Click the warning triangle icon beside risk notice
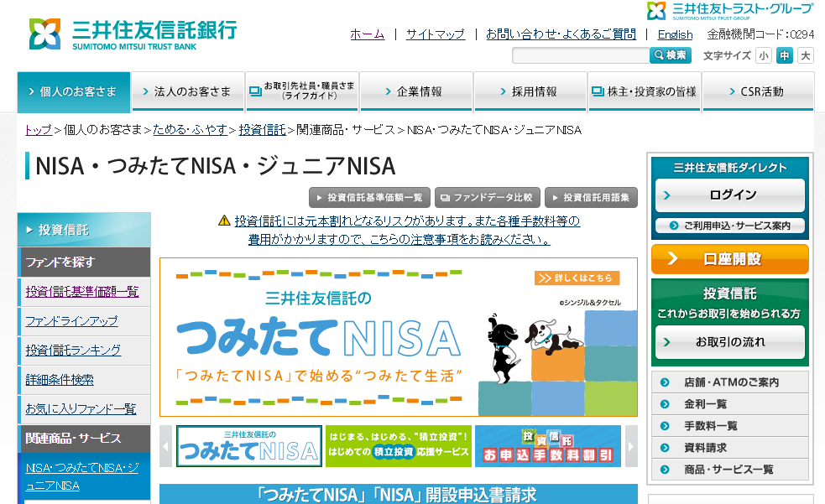825x504 pixels. [x=224, y=221]
